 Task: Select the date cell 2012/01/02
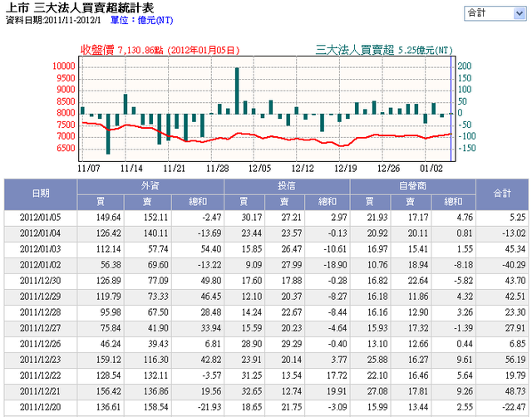(x=41, y=265)
